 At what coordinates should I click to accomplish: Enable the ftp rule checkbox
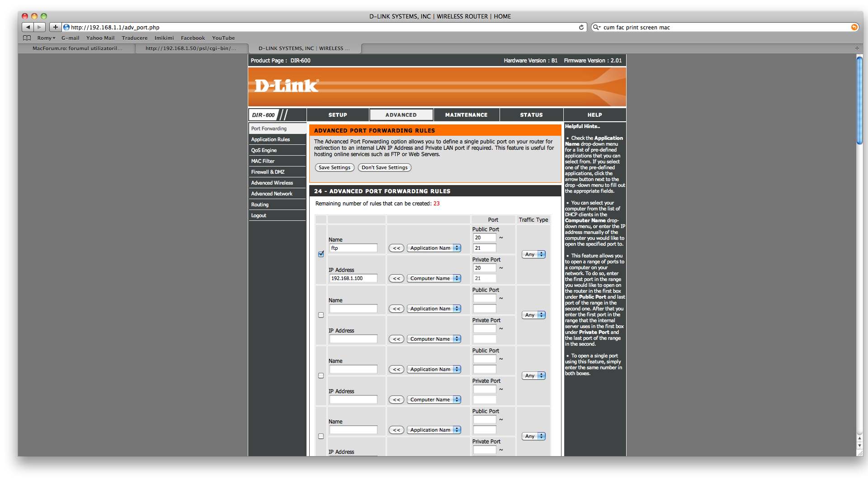click(321, 254)
